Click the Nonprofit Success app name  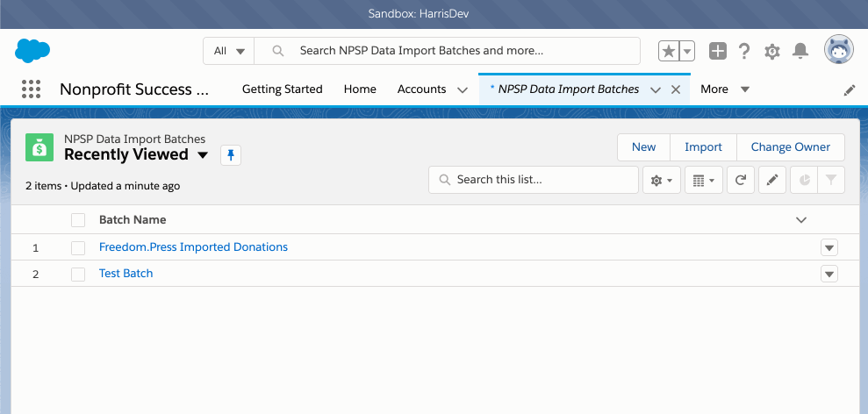(x=134, y=89)
